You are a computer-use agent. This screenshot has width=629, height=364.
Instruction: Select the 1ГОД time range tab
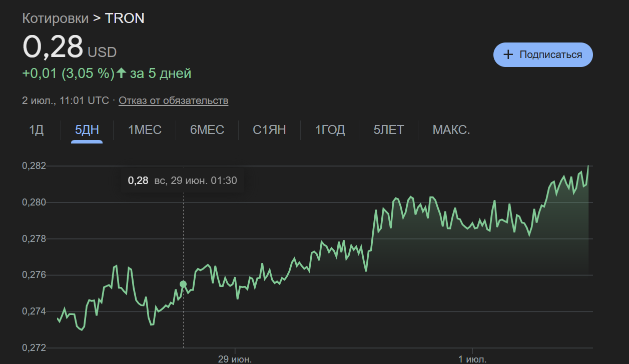[330, 130]
